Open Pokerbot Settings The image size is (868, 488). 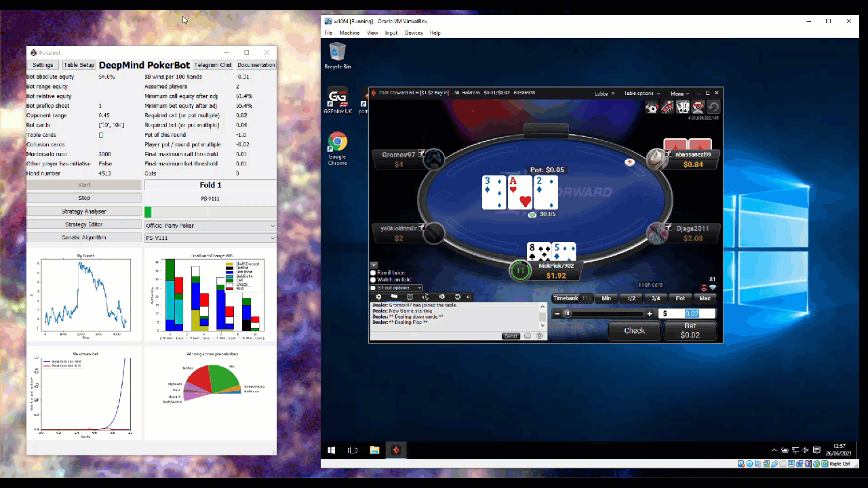tap(43, 65)
